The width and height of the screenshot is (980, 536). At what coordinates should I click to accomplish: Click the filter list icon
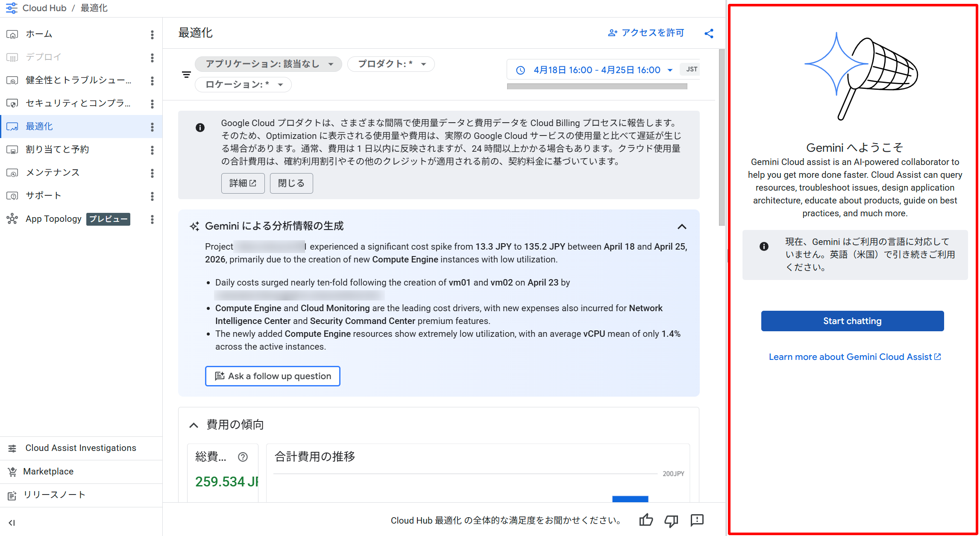click(x=186, y=75)
